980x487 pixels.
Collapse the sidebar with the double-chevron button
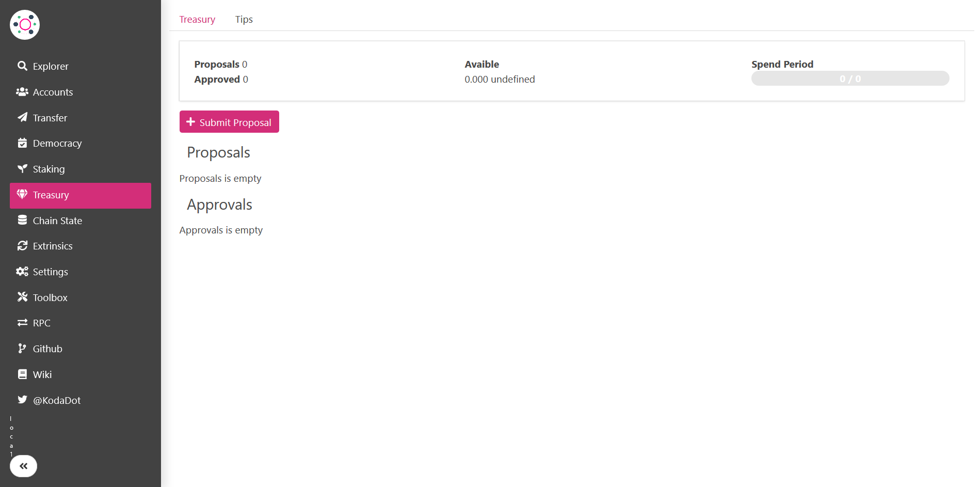(24, 465)
